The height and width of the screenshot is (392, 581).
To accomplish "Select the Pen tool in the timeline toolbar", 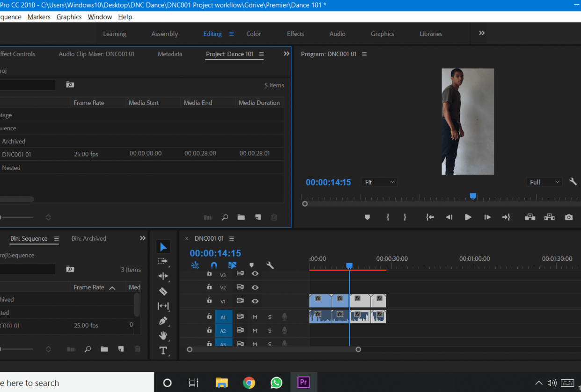I will pos(163,321).
